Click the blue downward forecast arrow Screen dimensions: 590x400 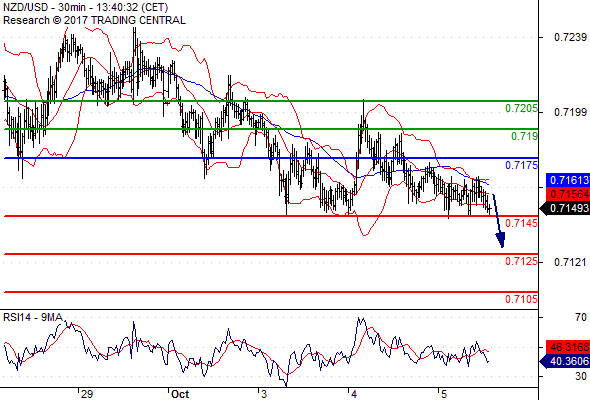499,221
